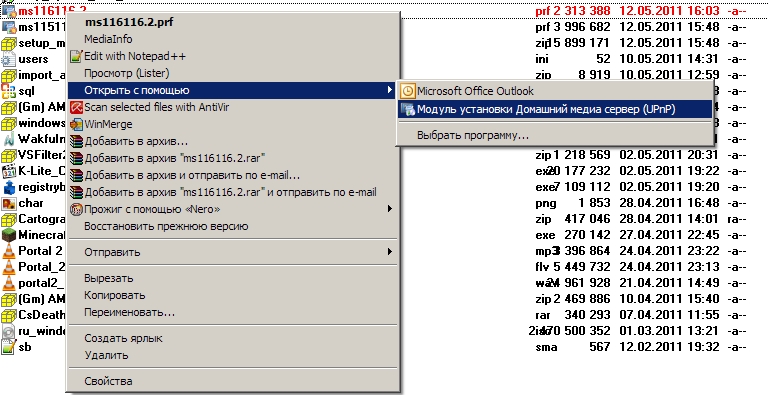Click size 340 293 of rar file
Image resolution: width=768 pixels, height=395 pixels.
click(x=587, y=315)
